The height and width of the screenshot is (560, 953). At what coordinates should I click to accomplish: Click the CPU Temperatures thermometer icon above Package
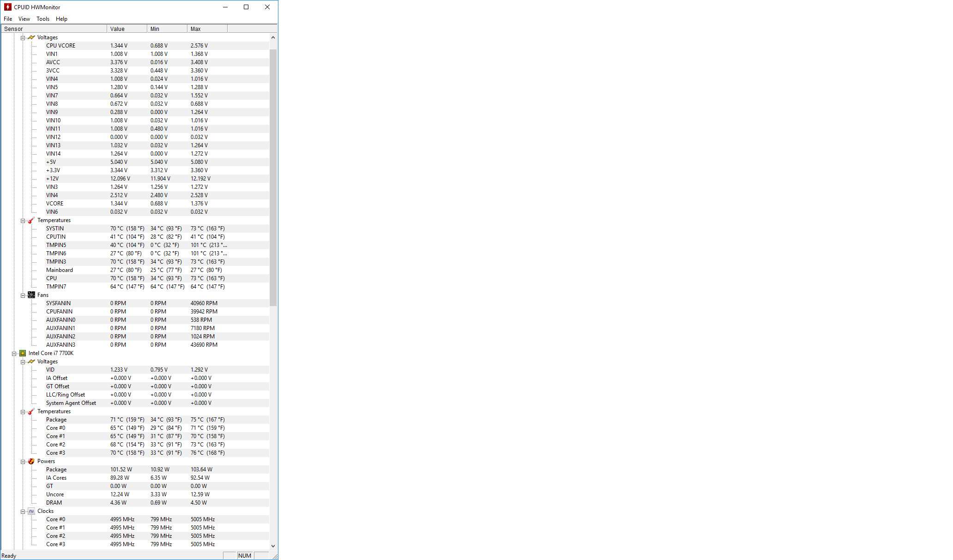31,411
